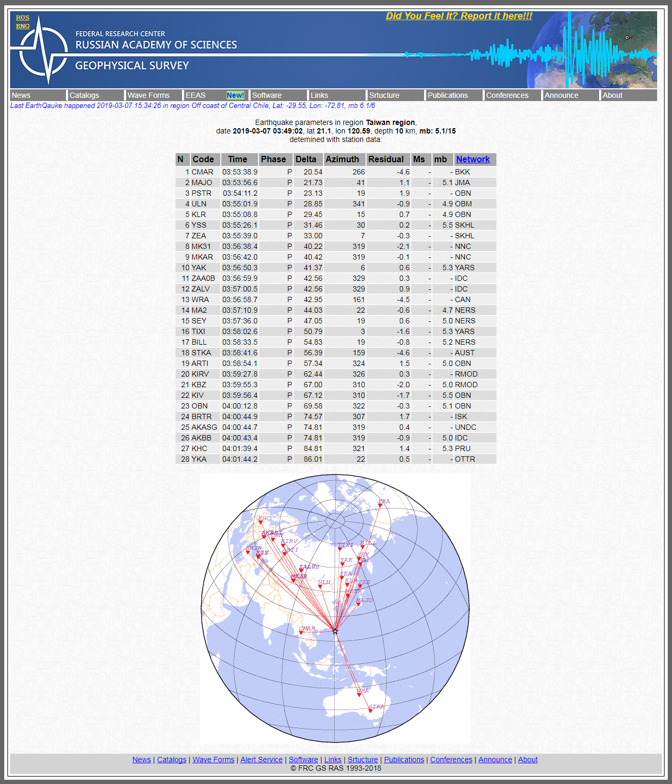Open the Conferences menu item
Screen dimensions: 672x784
[513, 95]
